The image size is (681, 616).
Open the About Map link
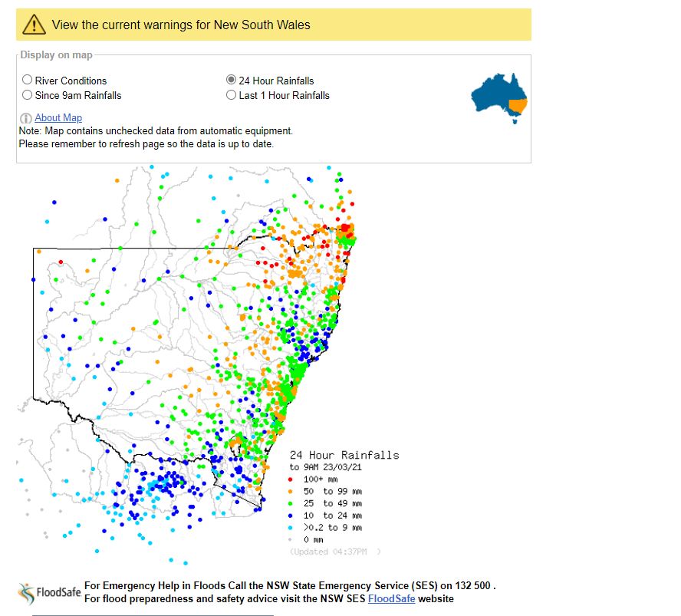[x=58, y=117]
